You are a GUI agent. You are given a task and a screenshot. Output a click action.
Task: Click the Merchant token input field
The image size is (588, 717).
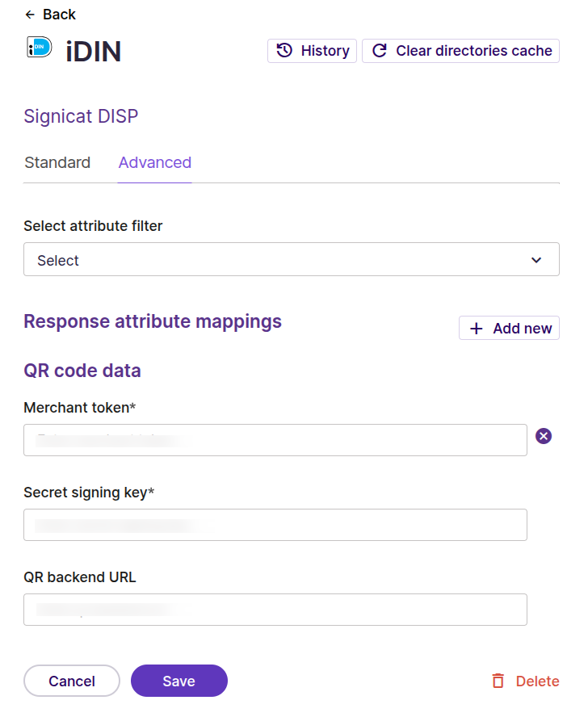(275, 440)
